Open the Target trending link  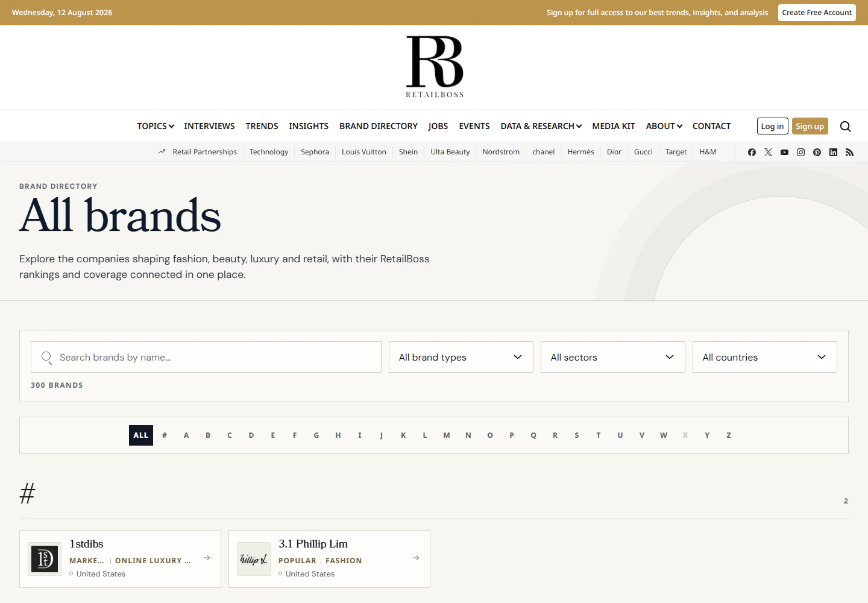point(676,152)
